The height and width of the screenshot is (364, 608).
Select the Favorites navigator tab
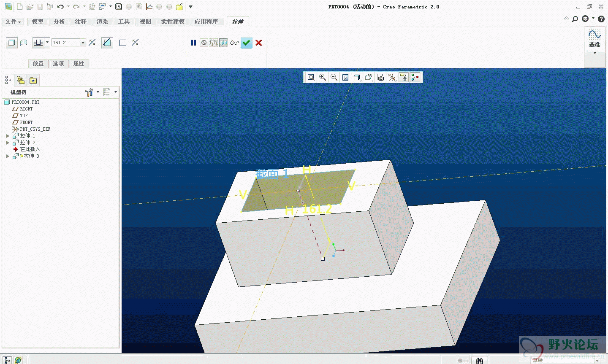point(33,80)
